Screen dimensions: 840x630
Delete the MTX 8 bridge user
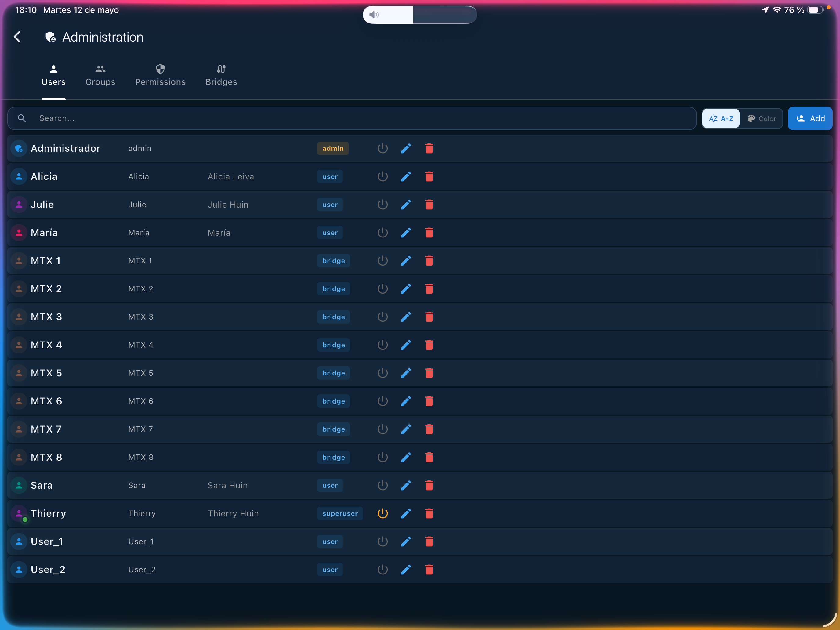[x=429, y=458]
